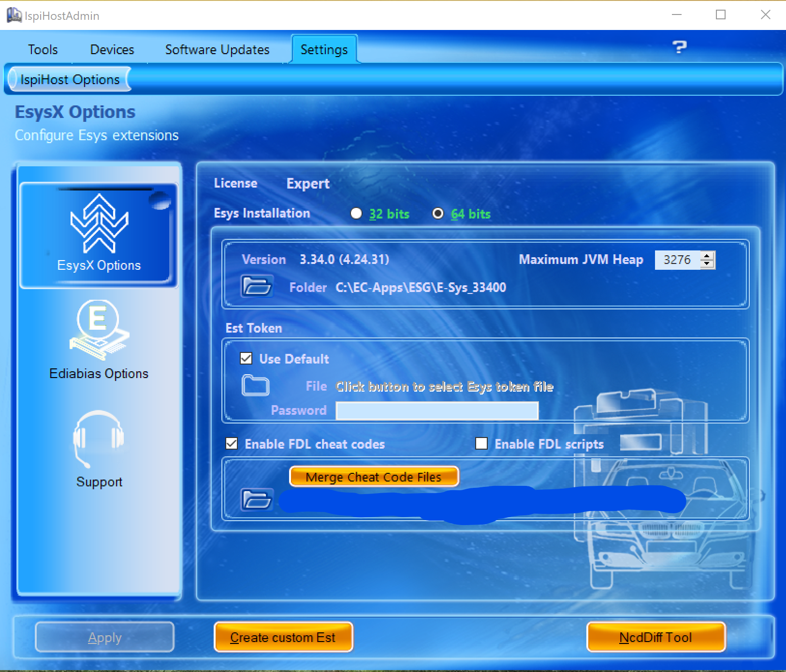Click the Apply button
786x672 pixels.
(x=104, y=637)
